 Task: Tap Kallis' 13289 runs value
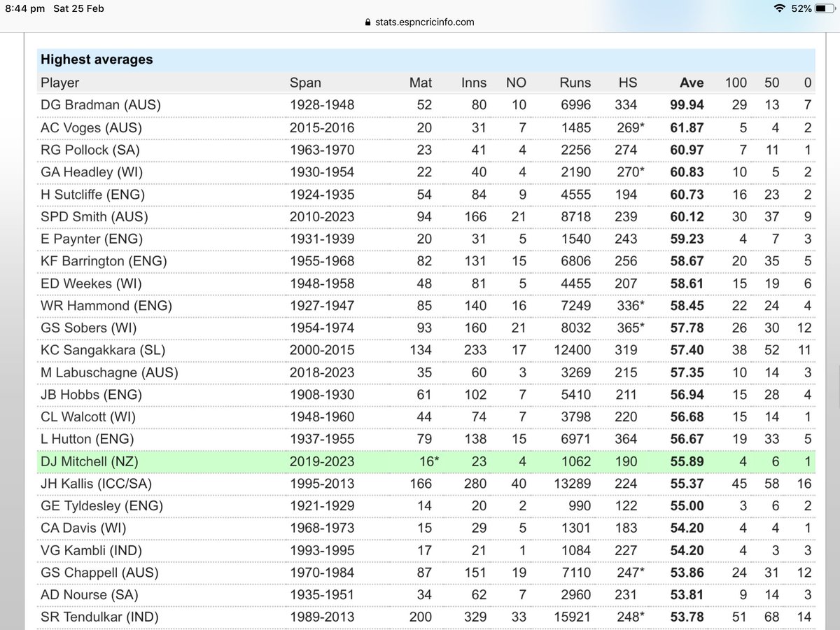coord(572,483)
